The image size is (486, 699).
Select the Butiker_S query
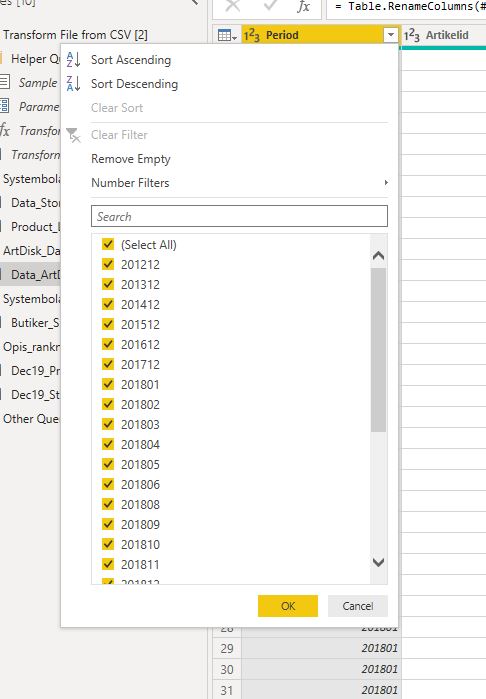[x=35, y=322]
